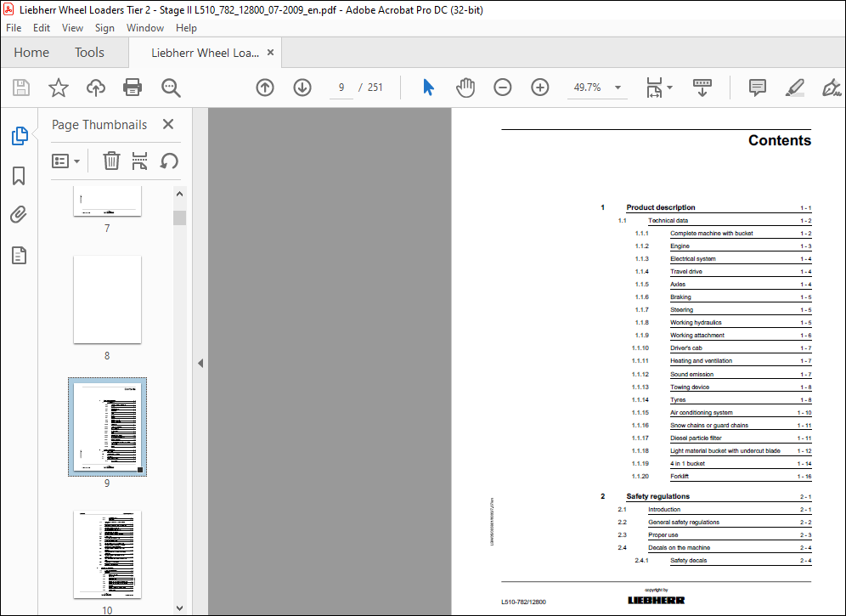This screenshot has width=846, height=616.
Task: Open fit page options dropdown arrow
Action: click(x=669, y=88)
